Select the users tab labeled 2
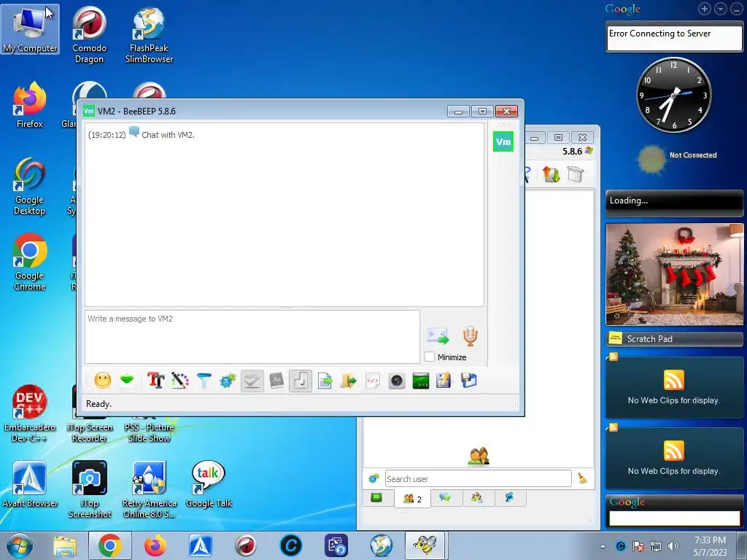The width and height of the screenshot is (747, 560). click(x=412, y=499)
